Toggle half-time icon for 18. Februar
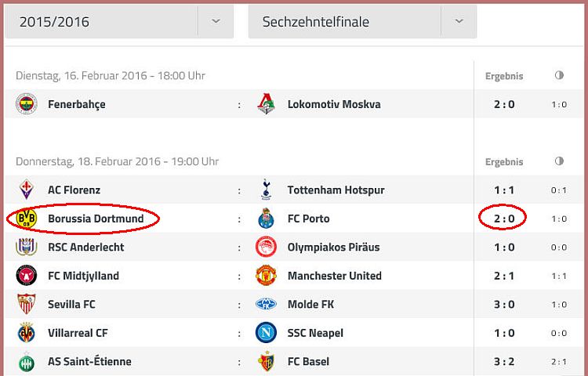Viewport: 588px width, 376px height. tap(559, 161)
